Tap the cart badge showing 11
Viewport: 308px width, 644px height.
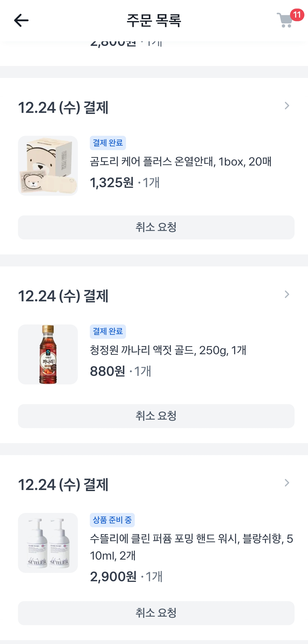pos(297,15)
